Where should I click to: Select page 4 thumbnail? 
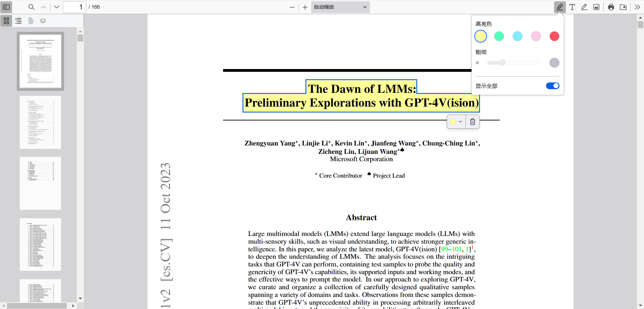pyautogui.click(x=40, y=244)
